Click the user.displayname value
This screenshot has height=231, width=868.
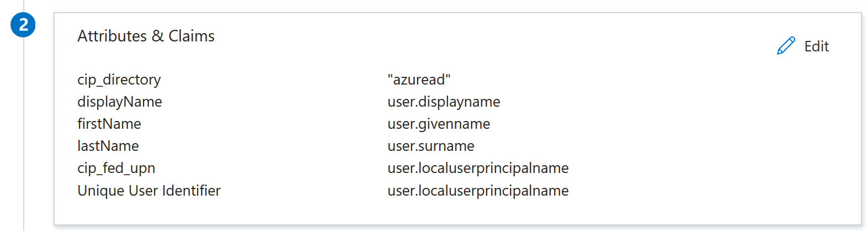[444, 102]
